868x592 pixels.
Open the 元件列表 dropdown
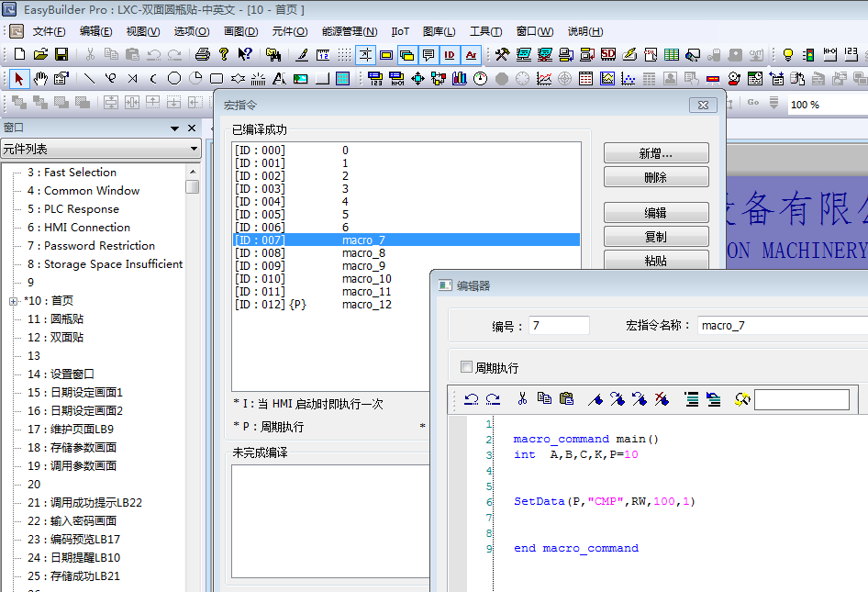coord(194,149)
